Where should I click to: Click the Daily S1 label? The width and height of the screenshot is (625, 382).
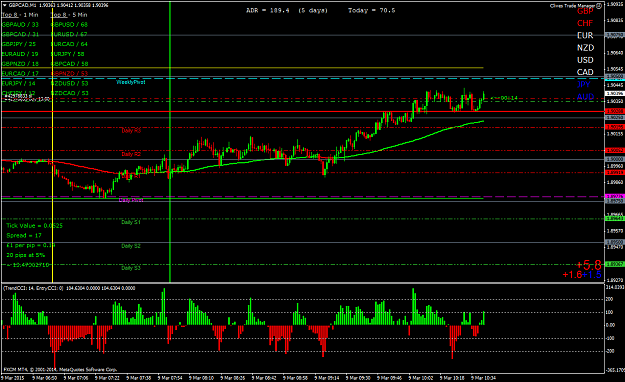click(131, 222)
